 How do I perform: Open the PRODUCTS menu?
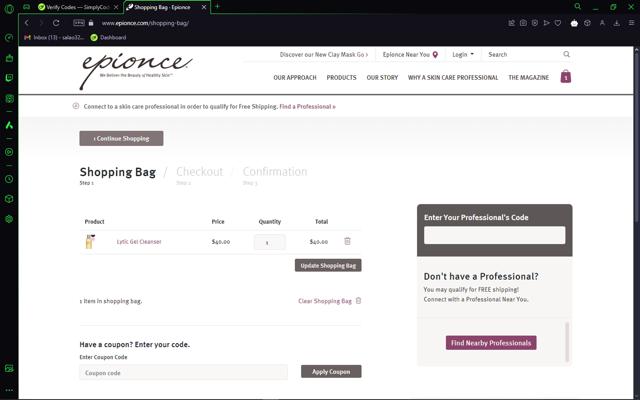point(341,78)
